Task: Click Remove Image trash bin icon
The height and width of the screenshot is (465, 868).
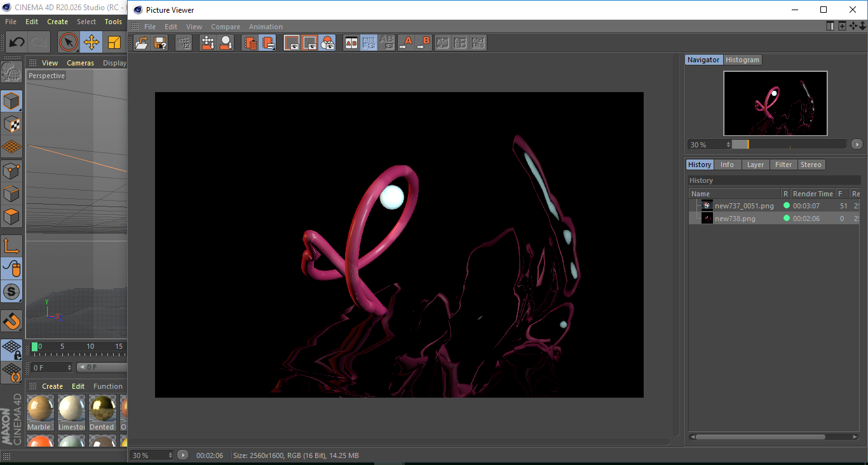Action: pos(250,43)
